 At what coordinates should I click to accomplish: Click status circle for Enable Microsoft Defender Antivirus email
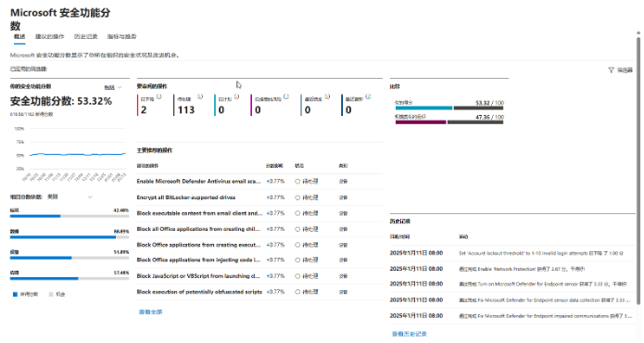click(x=297, y=181)
